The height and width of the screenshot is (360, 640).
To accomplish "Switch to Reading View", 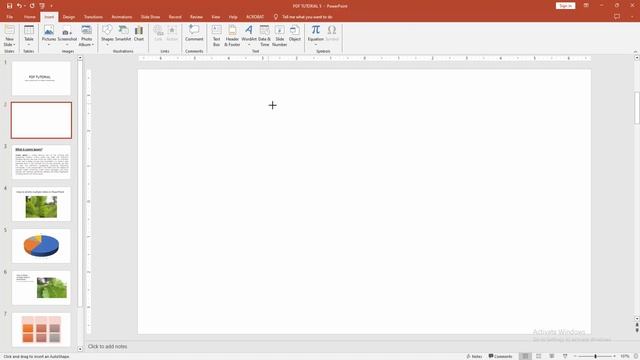I will tap(552, 356).
